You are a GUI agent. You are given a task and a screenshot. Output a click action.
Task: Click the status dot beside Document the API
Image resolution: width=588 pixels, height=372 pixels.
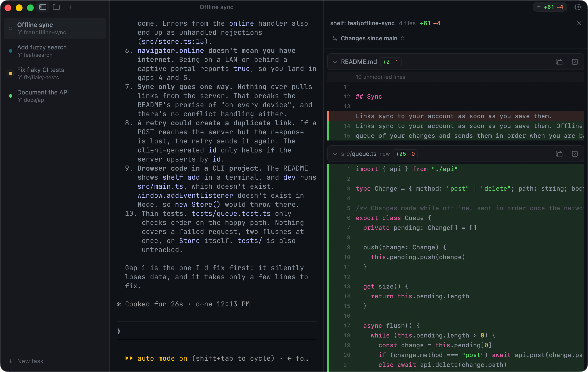tap(11, 96)
